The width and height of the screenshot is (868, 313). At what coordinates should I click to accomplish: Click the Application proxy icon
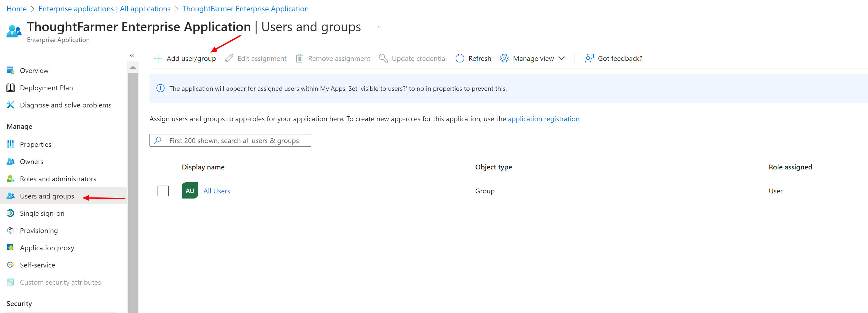coord(11,248)
